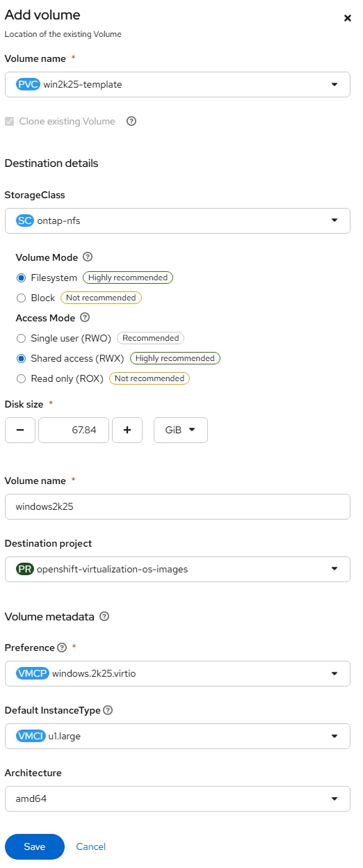Click the Not recommended label beside Block
Screen dimensions: 363x868
coord(101,298)
